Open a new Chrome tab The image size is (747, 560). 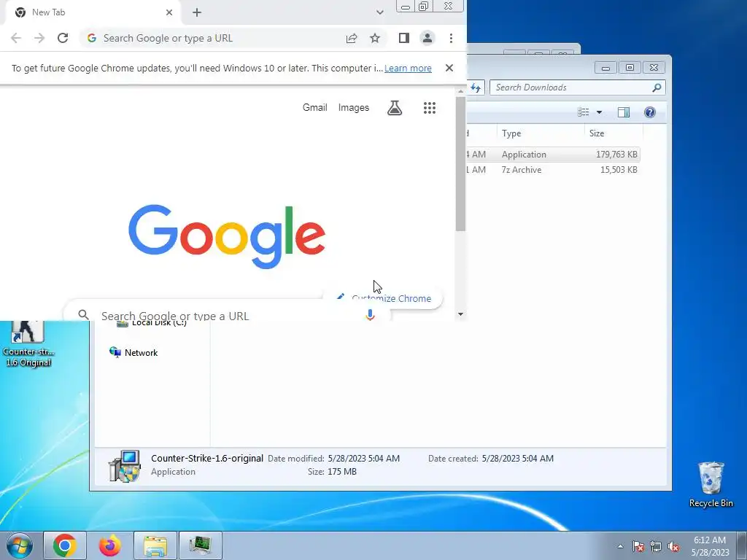coord(197,12)
